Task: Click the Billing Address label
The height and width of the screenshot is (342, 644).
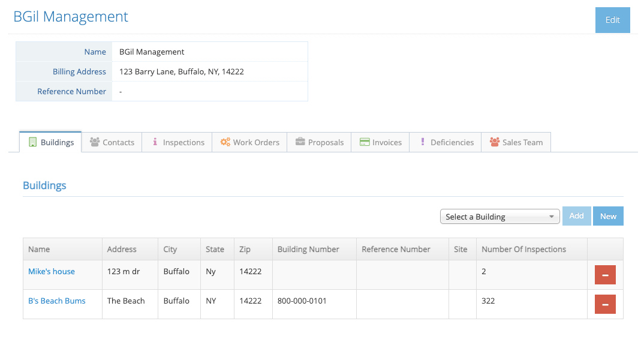Action: click(x=79, y=71)
